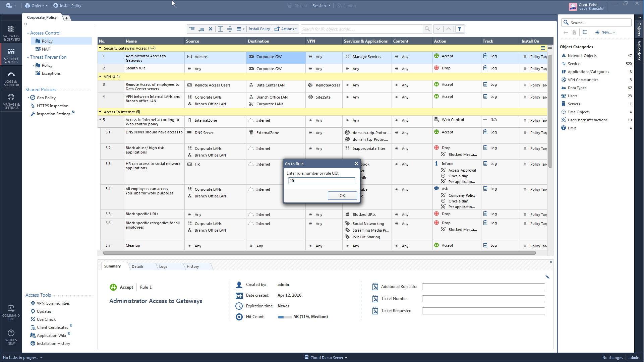644x362 pixels.
Task: Click the Publish button
Action: (x=346, y=6)
